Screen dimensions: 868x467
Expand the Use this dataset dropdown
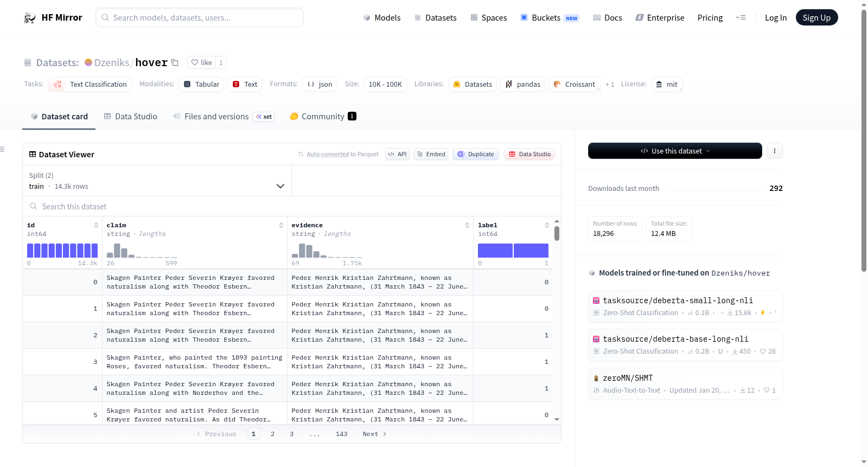675,151
